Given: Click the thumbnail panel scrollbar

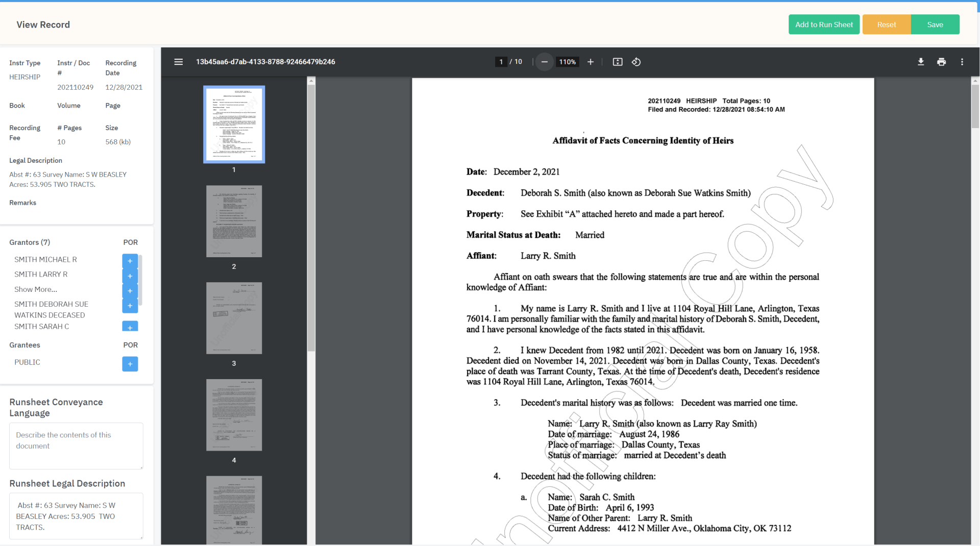Looking at the screenshot, I should (311, 218).
